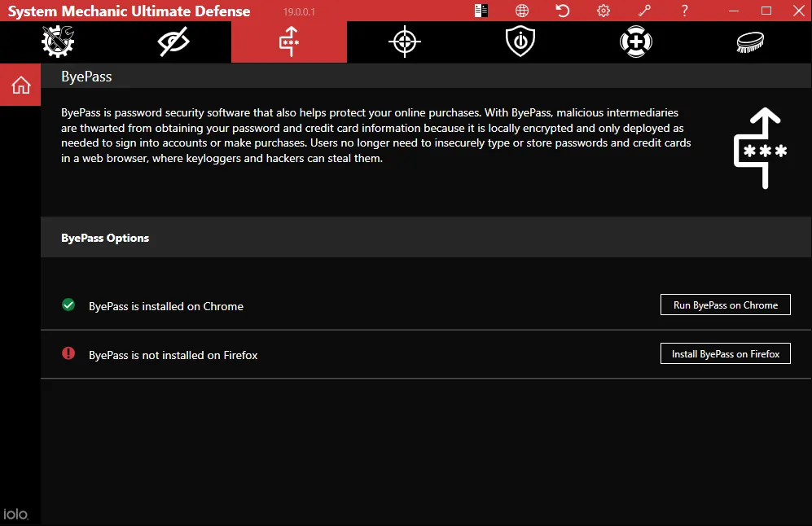The height and width of the screenshot is (526, 812).
Task: Click Run ByePass on Chrome button
Action: (x=725, y=305)
